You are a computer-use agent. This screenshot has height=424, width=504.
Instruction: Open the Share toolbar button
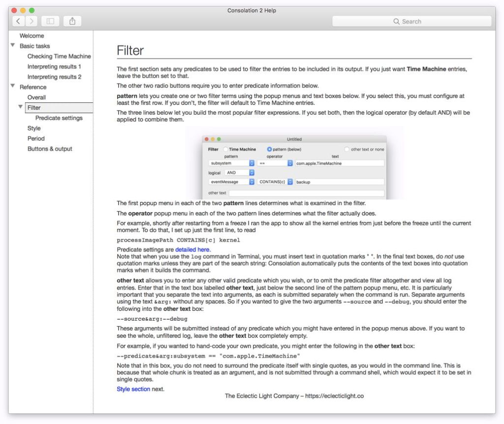point(72,21)
